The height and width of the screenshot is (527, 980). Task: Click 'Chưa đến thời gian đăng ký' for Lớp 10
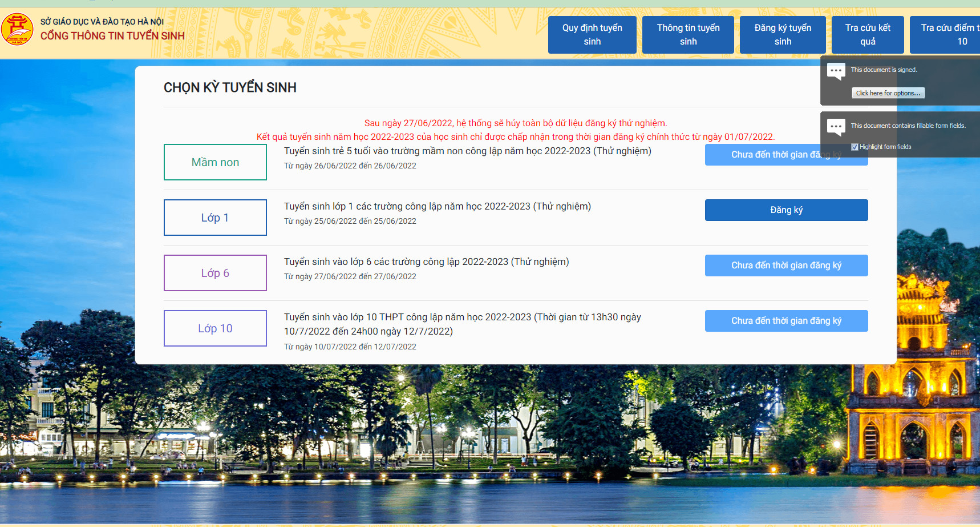(786, 321)
